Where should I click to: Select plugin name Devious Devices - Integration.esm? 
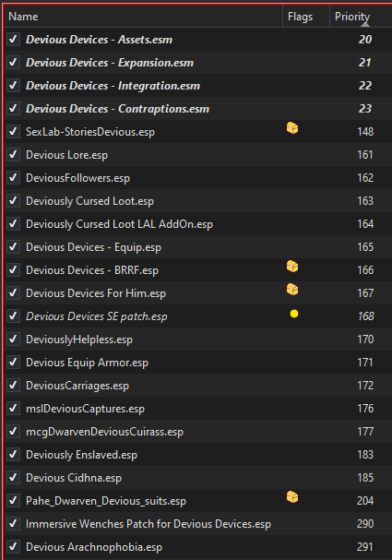[x=113, y=86]
